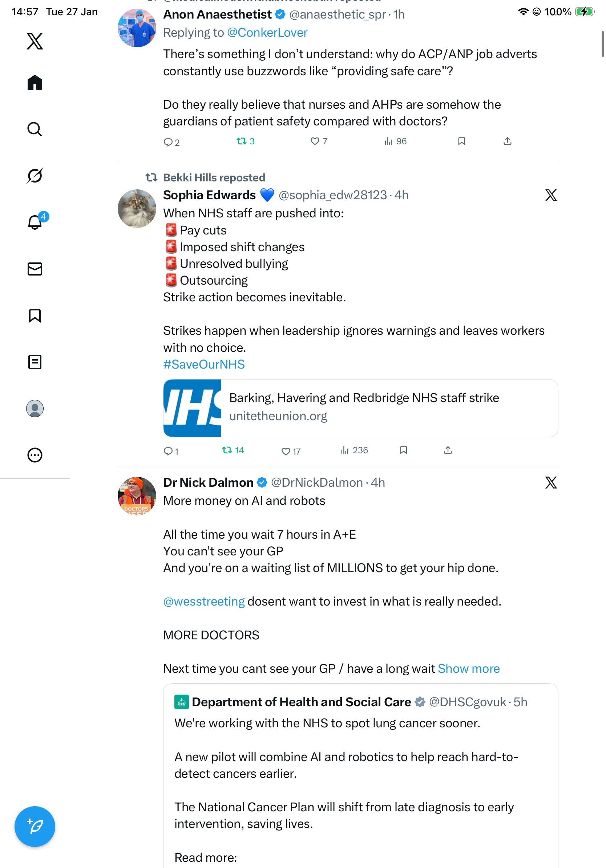Image resolution: width=606 pixels, height=868 pixels.
Task: Open the More options circle menu
Action: 35,455
